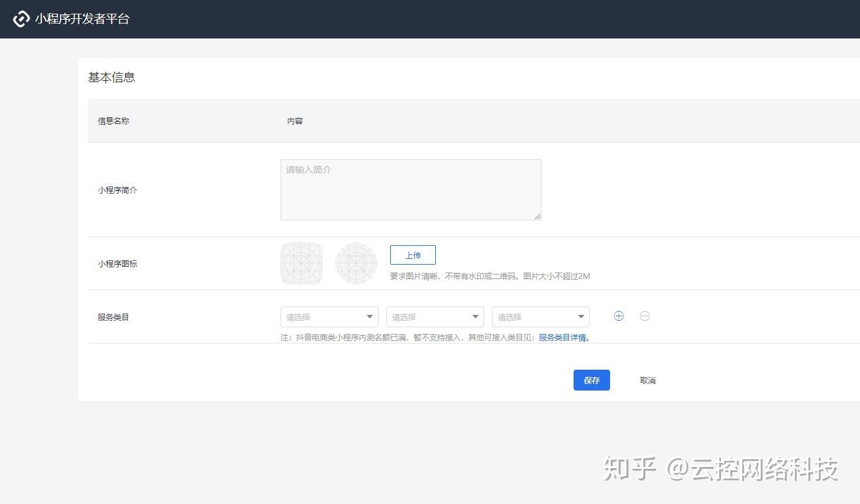
Task: Click the mini program platform logo icon
Action: point(22,19)
